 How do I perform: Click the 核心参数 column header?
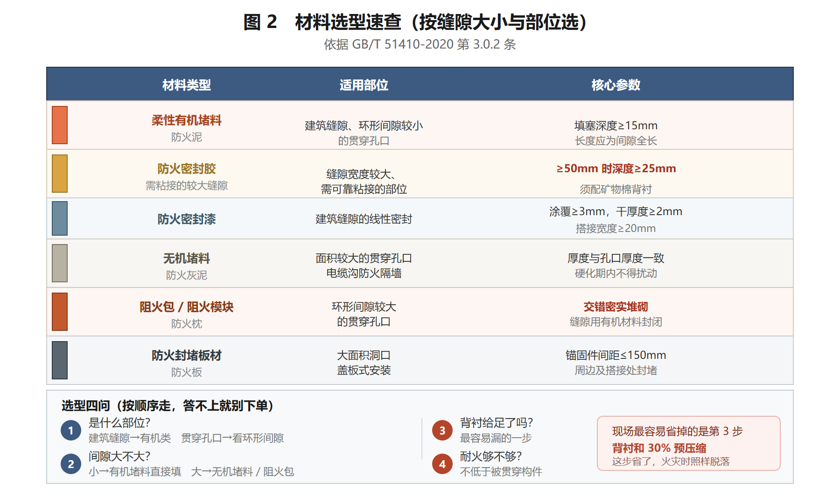[x=616, y=85]
